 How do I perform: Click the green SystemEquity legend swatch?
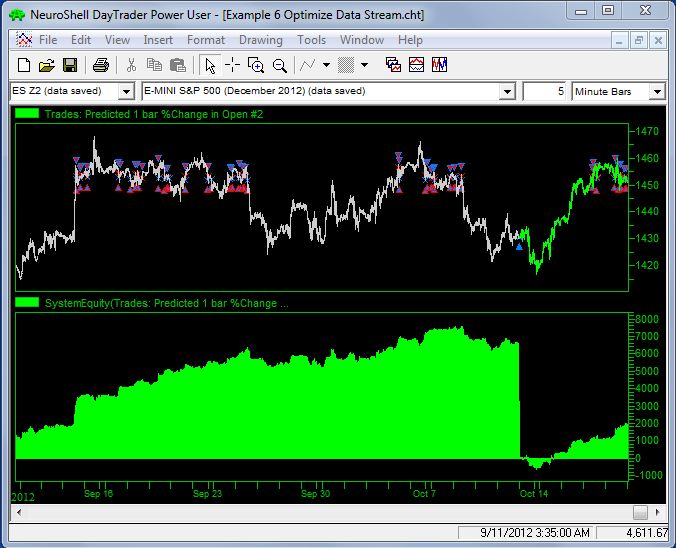click(27, 302)
